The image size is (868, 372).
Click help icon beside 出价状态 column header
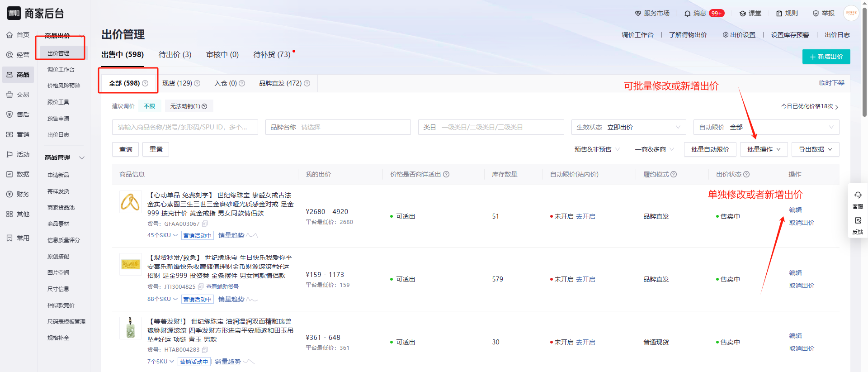pyautogui.click(x=746, y=174)
